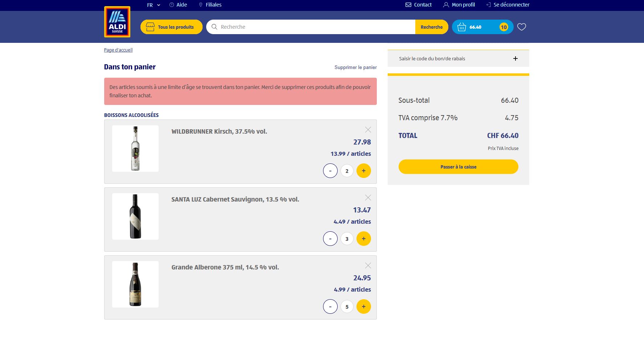Click the Sous-total label
This screenshot has width=644, height=341.
coord(414,100)
